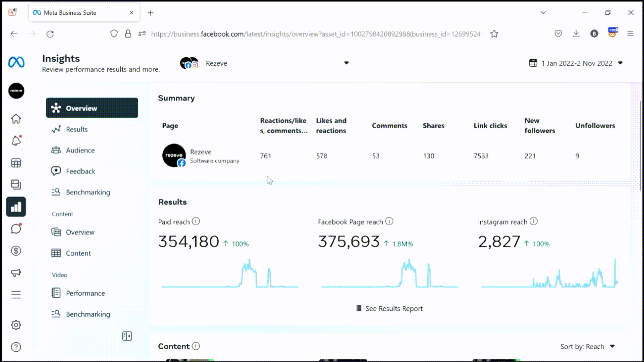Viewport: 644px width, 362px height.
Task: Open Settings gear icon in left rail
Action: click(16, 325)
